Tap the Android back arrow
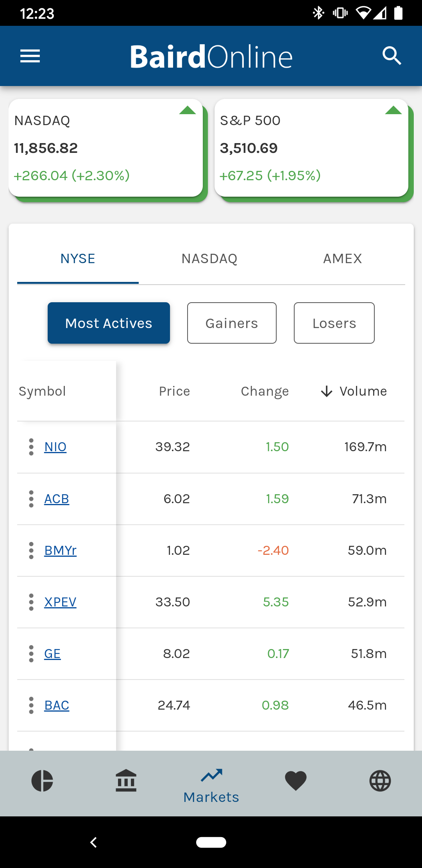The image size is (422, 868). 93,842
